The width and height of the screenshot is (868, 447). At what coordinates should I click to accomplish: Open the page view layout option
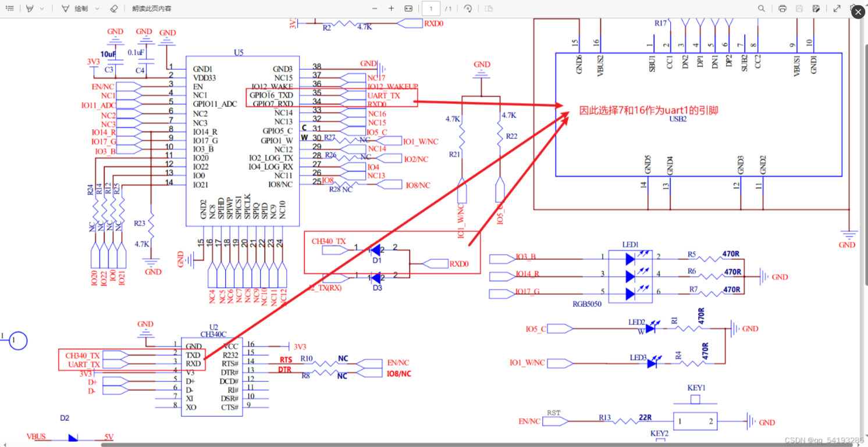tap(489, 9)
